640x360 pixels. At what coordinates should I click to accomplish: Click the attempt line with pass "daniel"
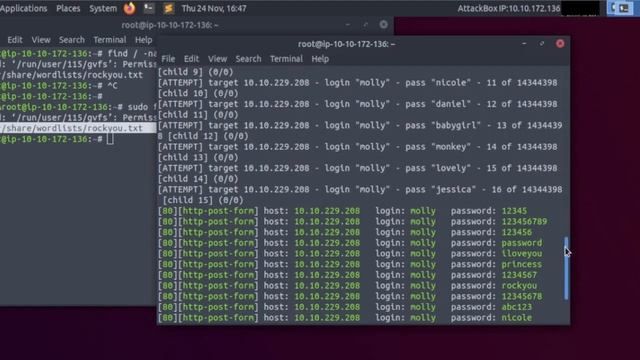point(358,104)
